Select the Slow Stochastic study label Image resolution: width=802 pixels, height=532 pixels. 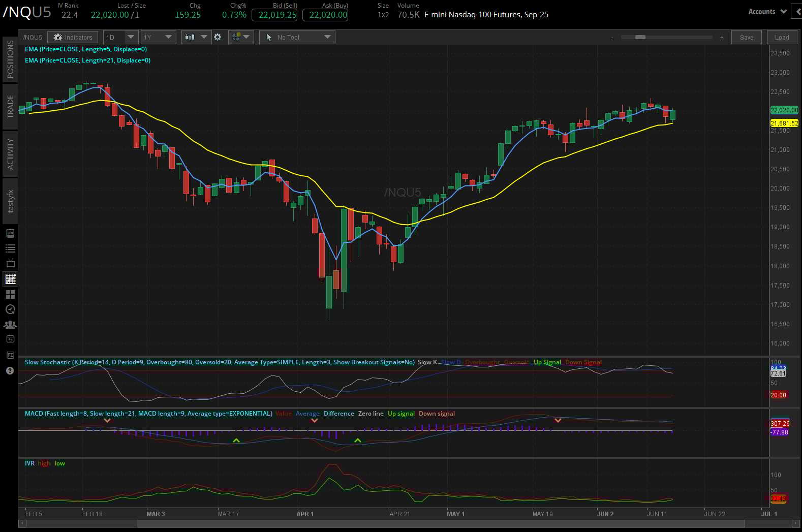(x=220, y=362)
